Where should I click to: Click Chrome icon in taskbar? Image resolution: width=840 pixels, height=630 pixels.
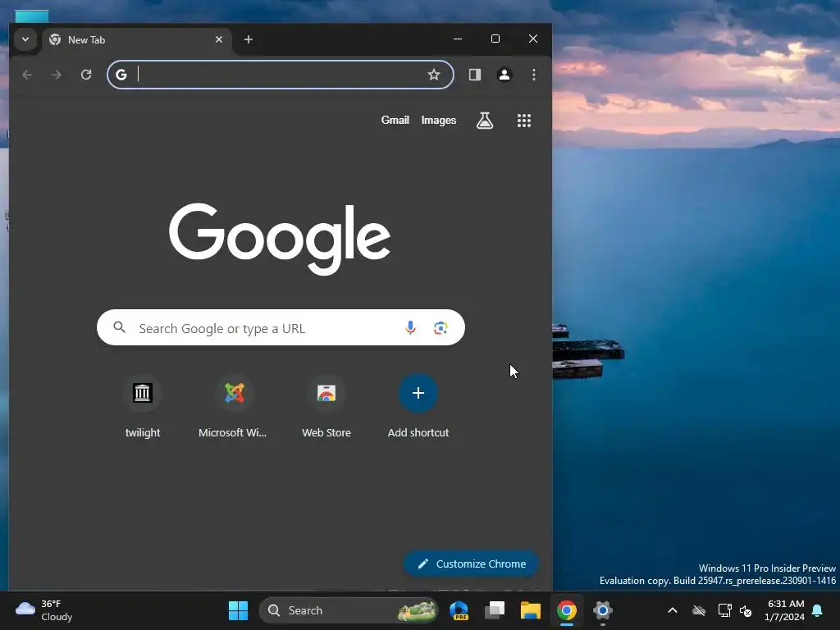tap(566, 610)
